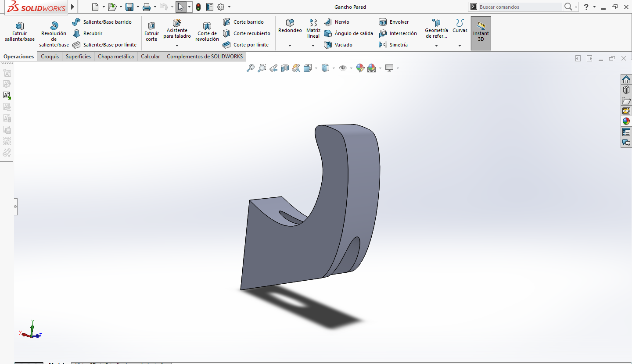Click Saliente/Base barrido
This screenshot has height=364, width=632.
102,22
